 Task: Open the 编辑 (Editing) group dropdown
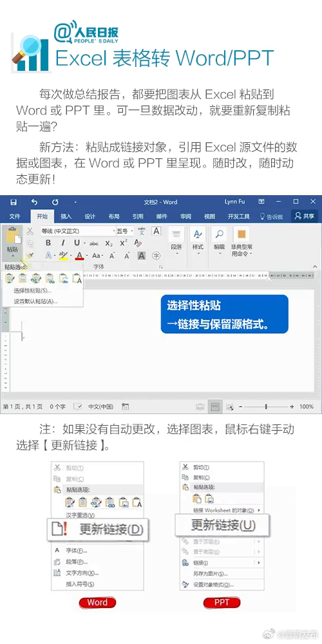[x=220, y=241]
